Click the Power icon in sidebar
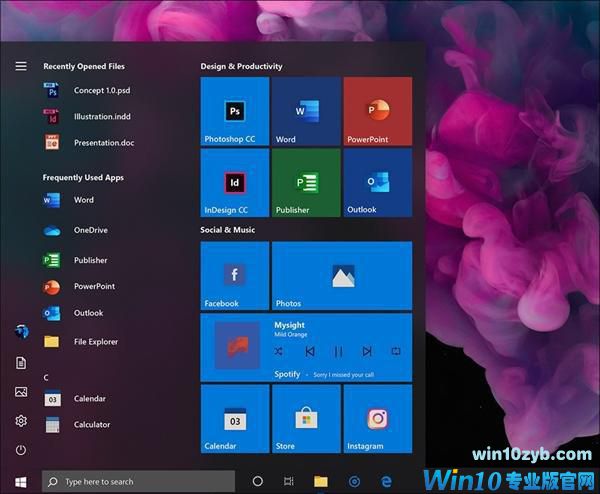Image resolution: width=600 pixels, height=494 pixels. click(x=21, y=450)
